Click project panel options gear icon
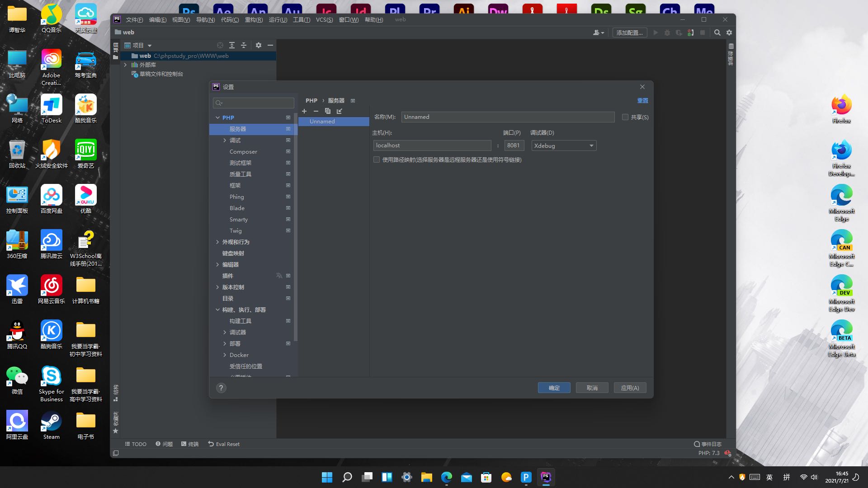 (259, 45)
